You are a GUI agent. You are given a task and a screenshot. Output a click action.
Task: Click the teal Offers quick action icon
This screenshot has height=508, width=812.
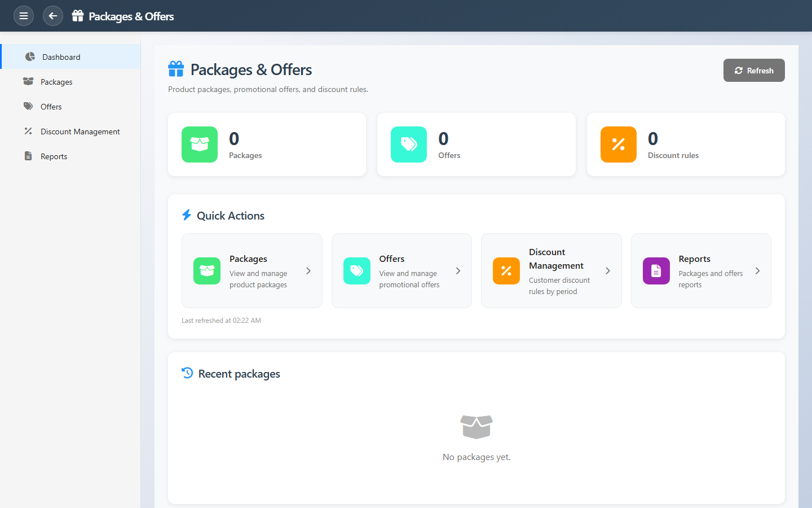357,271
